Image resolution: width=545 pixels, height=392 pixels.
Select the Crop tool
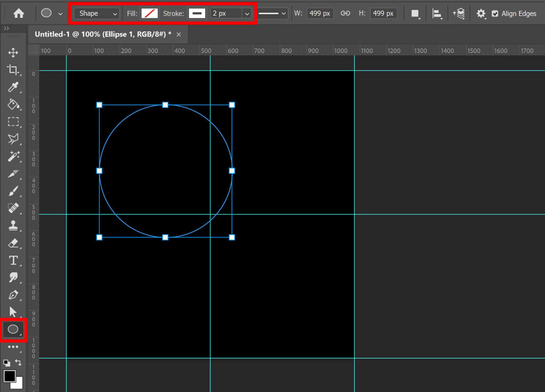(13, 70)
